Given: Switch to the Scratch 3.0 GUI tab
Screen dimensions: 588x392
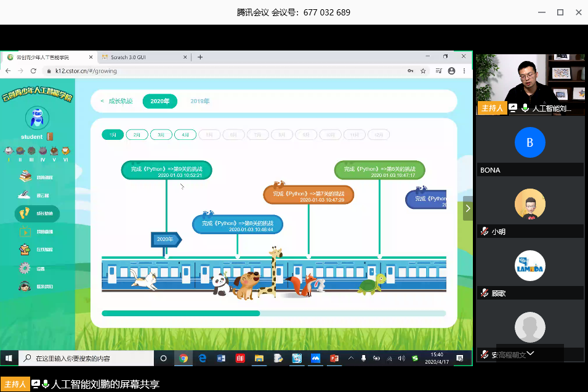Looking at the screenshot, I should [x=142, y=57].
